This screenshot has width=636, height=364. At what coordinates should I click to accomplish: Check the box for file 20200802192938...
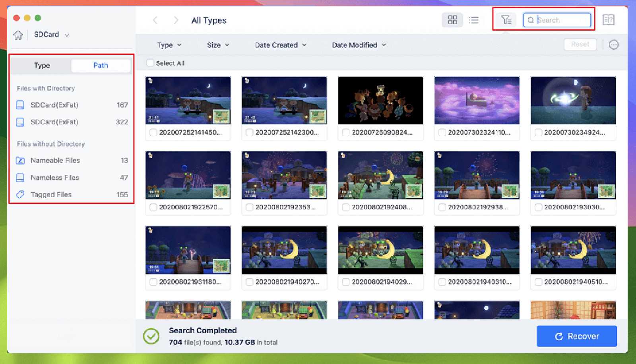click(x=442, y=207)
